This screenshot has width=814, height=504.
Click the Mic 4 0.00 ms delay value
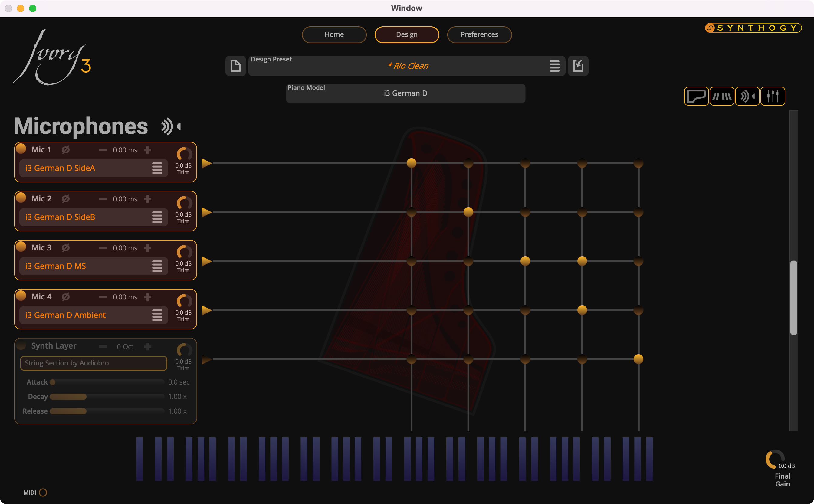pyautogui.click(x=125, y=297)
